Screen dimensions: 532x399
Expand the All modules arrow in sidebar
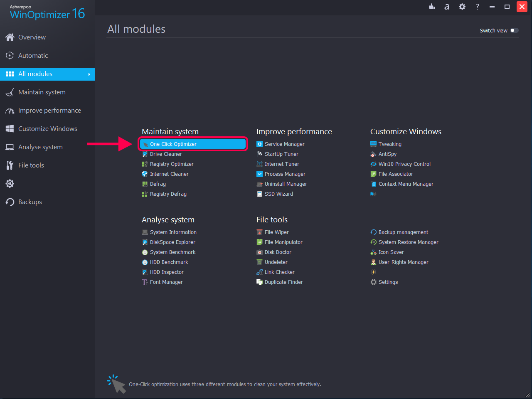(89, 74)
